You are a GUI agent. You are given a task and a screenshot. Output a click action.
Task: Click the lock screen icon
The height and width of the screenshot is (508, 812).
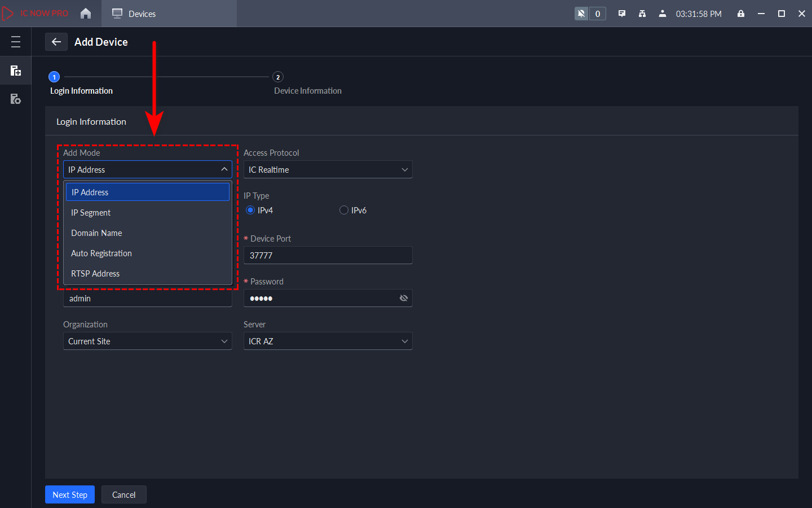pos(741,14)
